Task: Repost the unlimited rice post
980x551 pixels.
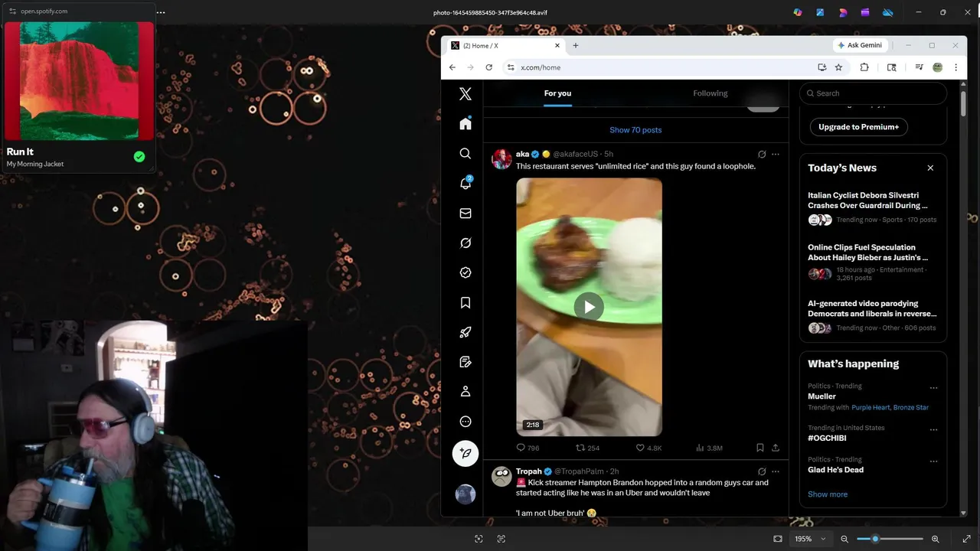Action: (x=587, y=448)
